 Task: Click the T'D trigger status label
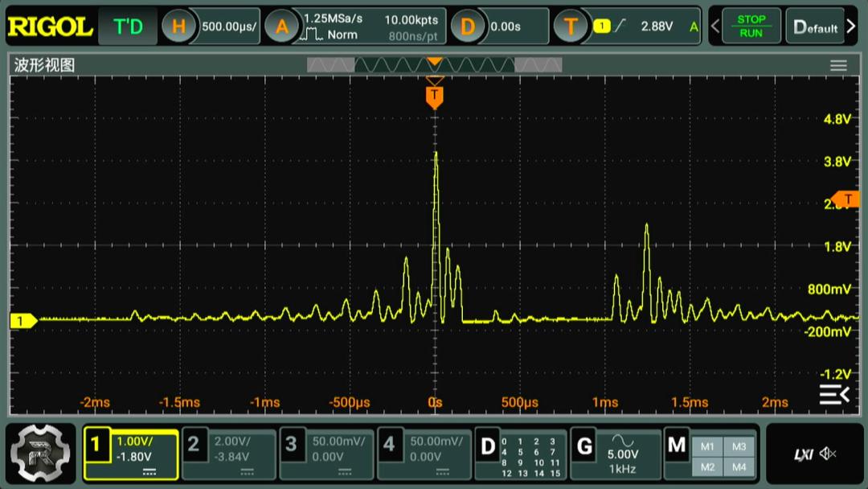pos(128,27)
